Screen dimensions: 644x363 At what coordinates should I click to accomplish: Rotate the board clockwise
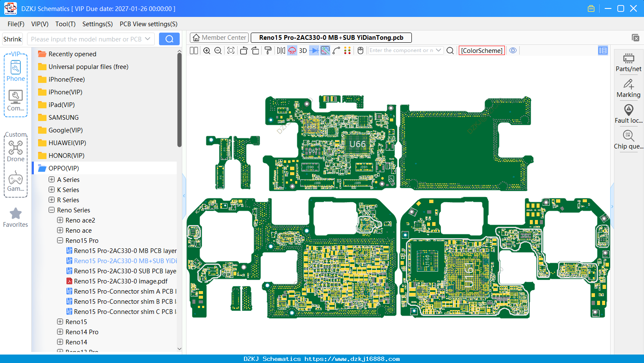[255, 50]
